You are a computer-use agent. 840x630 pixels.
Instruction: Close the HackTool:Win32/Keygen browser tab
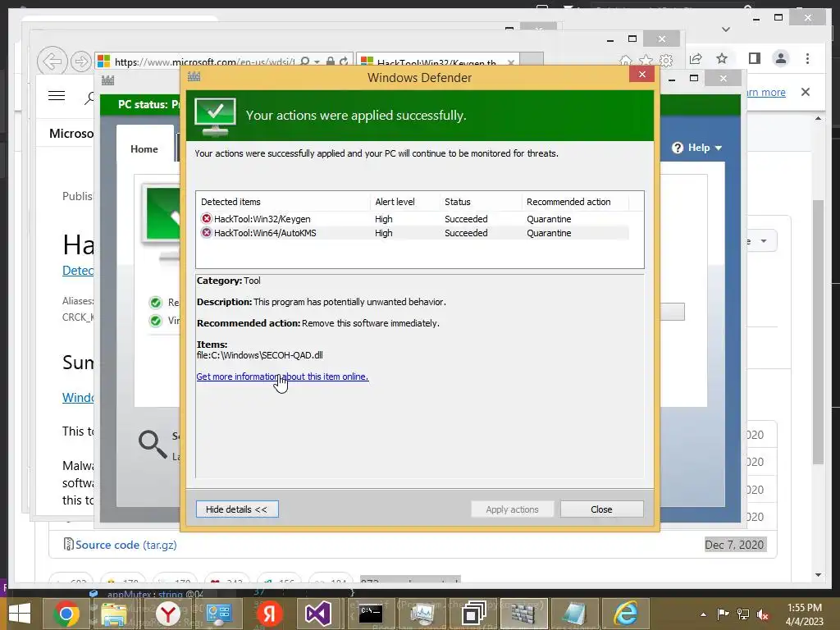510,62
